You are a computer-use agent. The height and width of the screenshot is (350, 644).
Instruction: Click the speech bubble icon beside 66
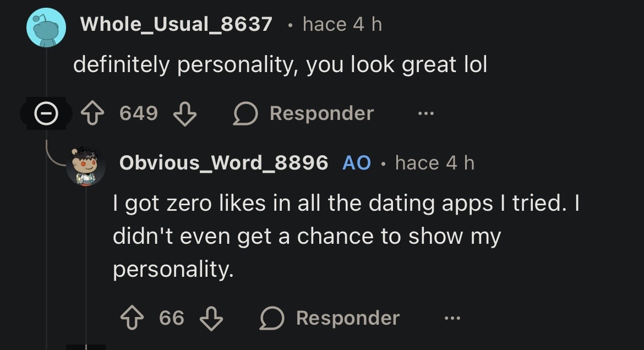(270, 318)
